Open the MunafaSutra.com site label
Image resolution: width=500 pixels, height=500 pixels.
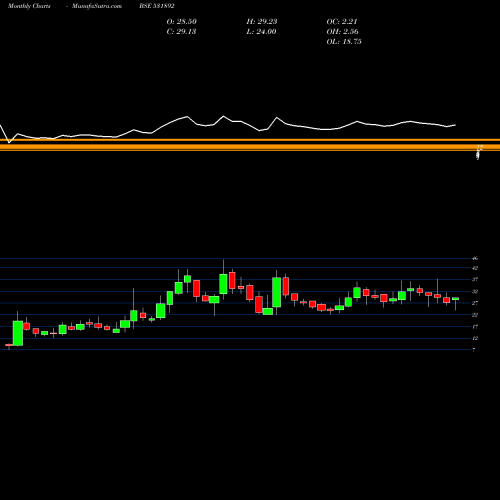(97, 6)
